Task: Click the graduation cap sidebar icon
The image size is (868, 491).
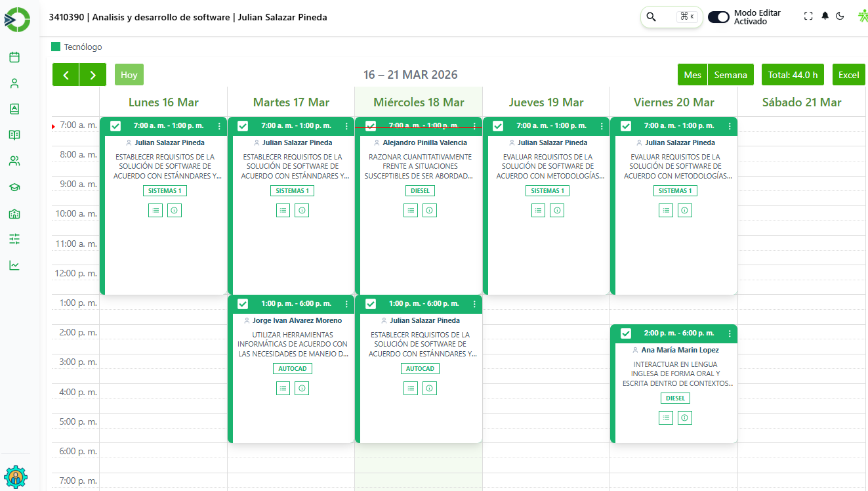Action: [14, 187]
